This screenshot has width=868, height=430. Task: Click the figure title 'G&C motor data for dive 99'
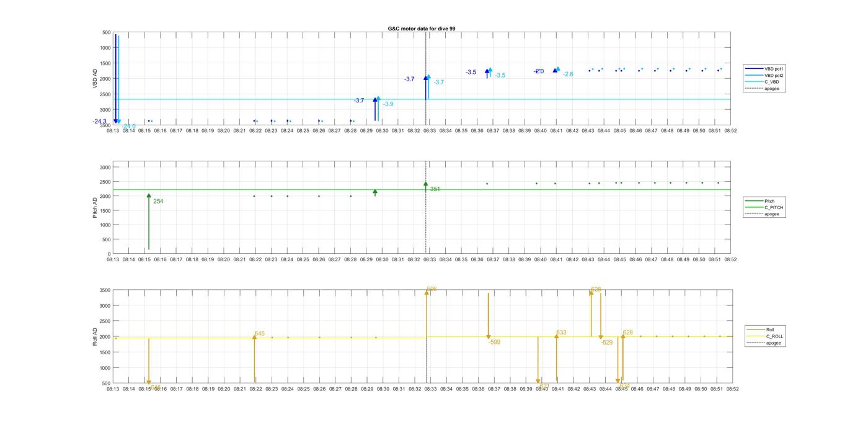pos(422,29)
